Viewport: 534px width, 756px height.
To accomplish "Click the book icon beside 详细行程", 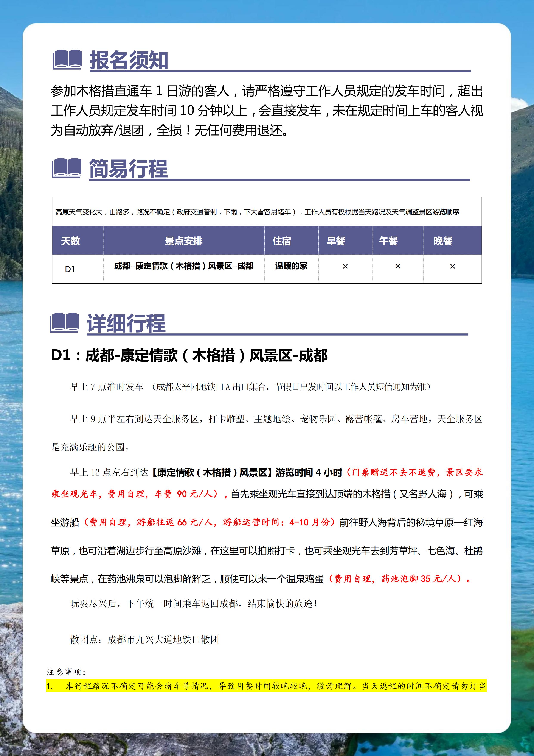I will tap(64, 323).
